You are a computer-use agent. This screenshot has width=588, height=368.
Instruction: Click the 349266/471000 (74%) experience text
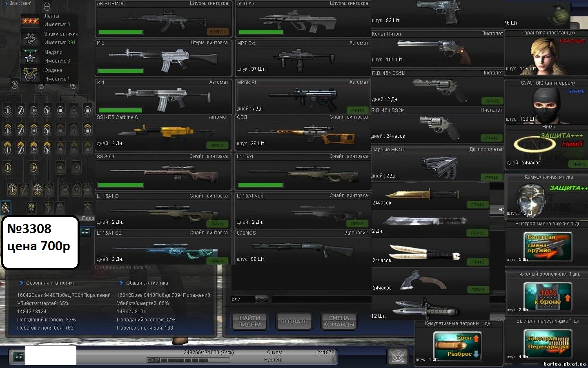pyautogui.click(x=209, y=352)
